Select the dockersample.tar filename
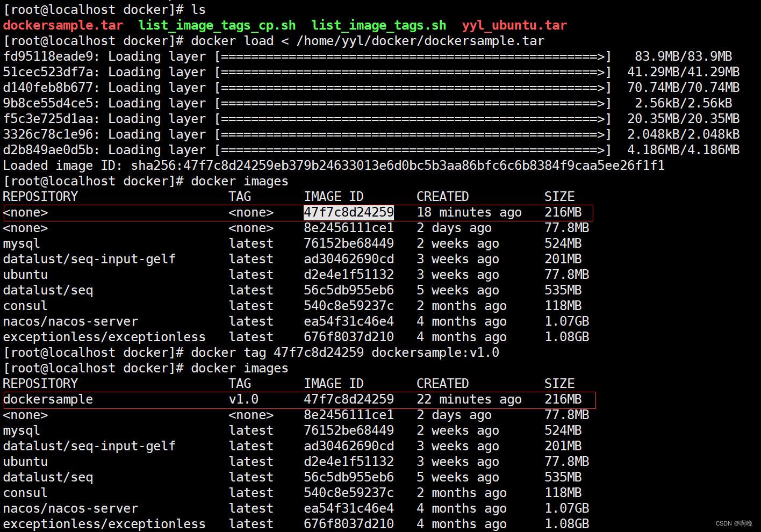This screenshot has height=532, width=761. (62, 25)
